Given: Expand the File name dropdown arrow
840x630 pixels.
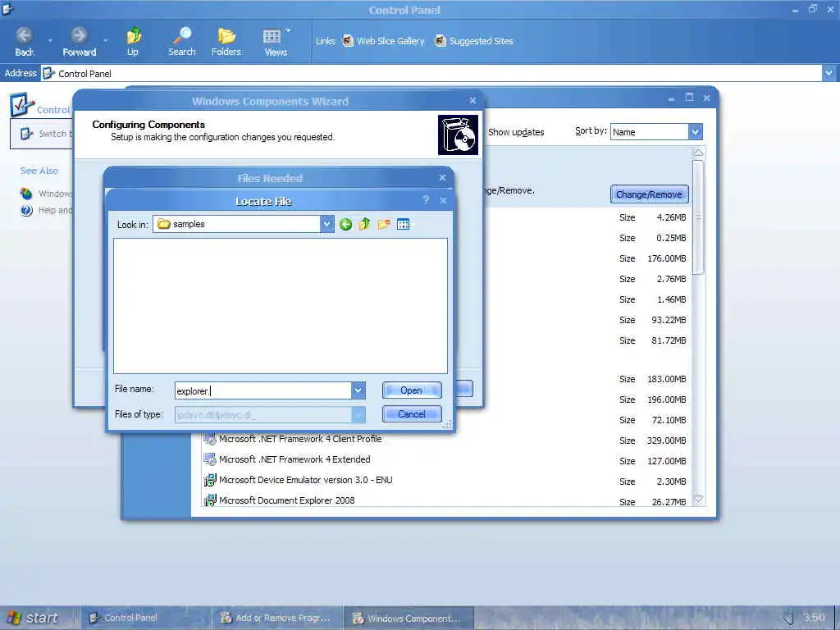Looking at the screenshot, I should coord(358,390).
